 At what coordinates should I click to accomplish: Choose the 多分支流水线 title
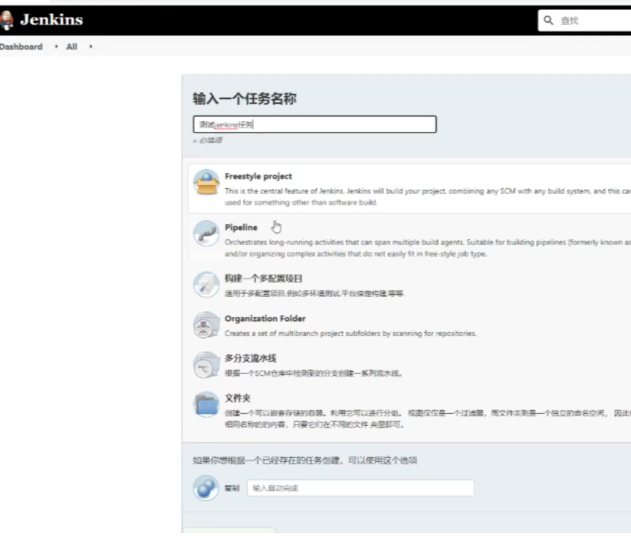coord(250,358)
